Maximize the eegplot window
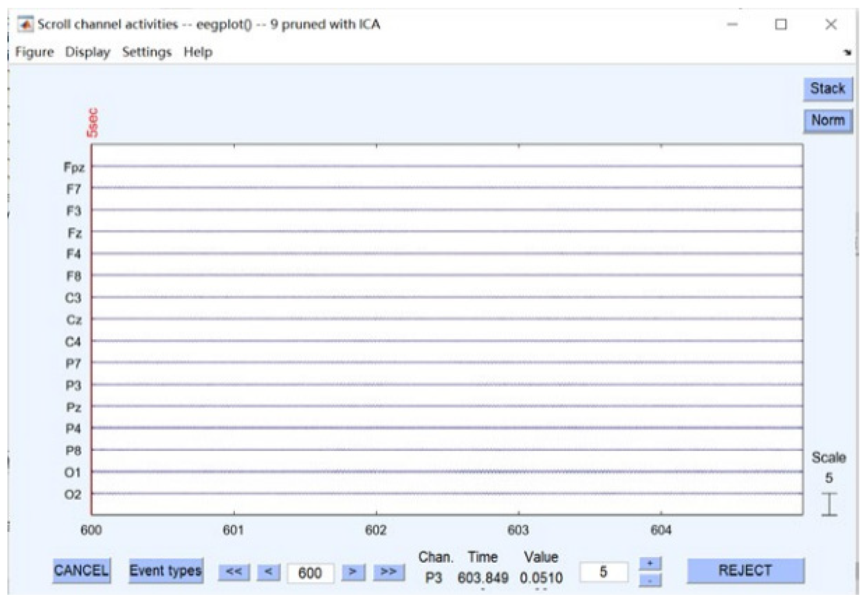This screenshot has width=868, height=605. (x=781, y=24)
